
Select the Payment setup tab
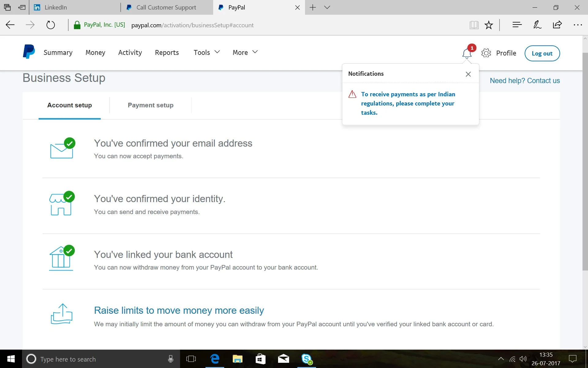tap(150, 105)
